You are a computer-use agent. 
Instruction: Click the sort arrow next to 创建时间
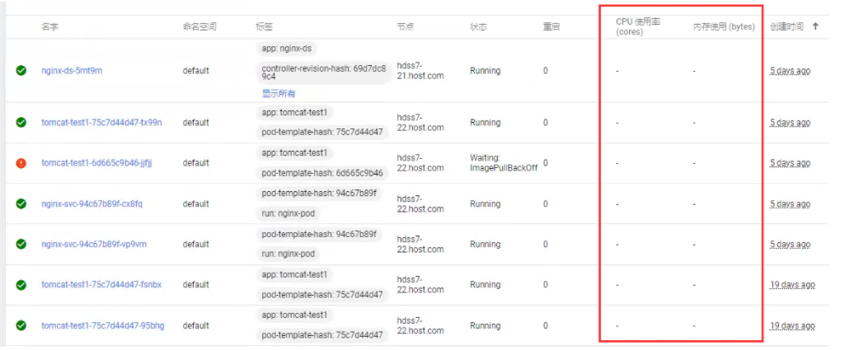point(815,26)
